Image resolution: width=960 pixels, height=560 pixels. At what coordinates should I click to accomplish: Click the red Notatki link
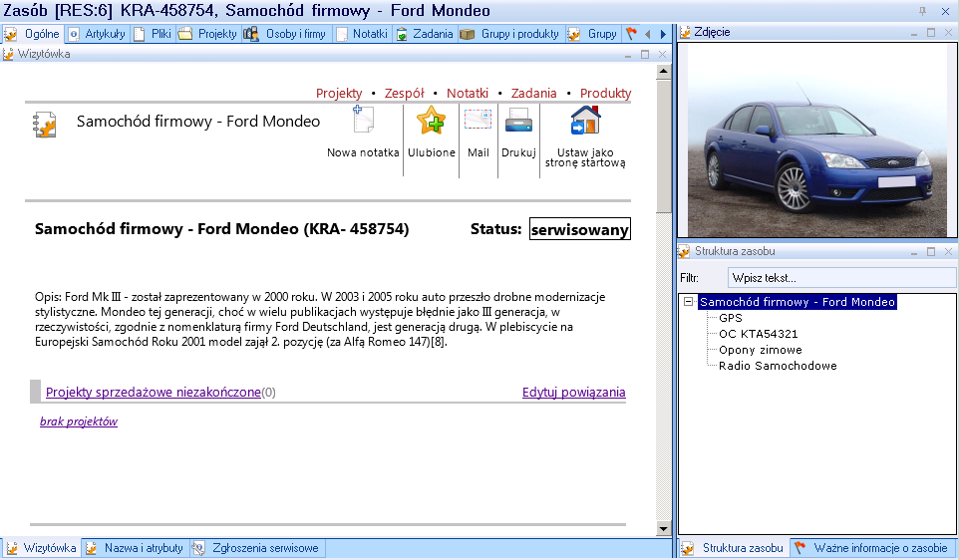pos(468,93)
